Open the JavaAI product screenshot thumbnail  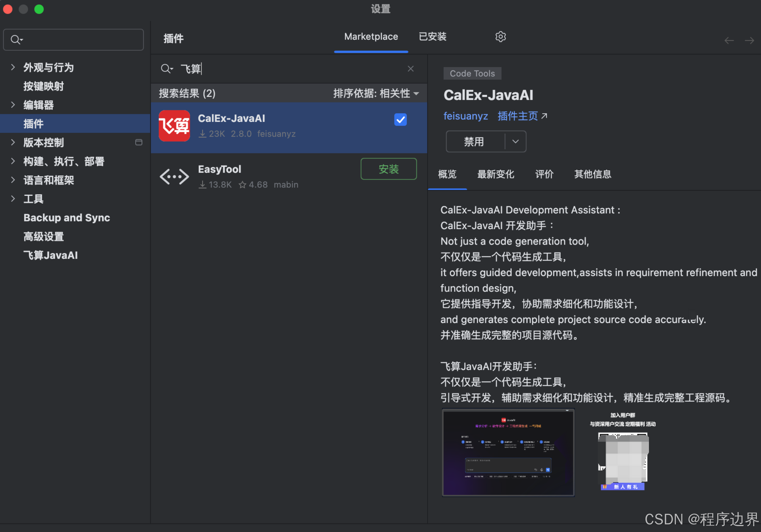tap(508, 453)
